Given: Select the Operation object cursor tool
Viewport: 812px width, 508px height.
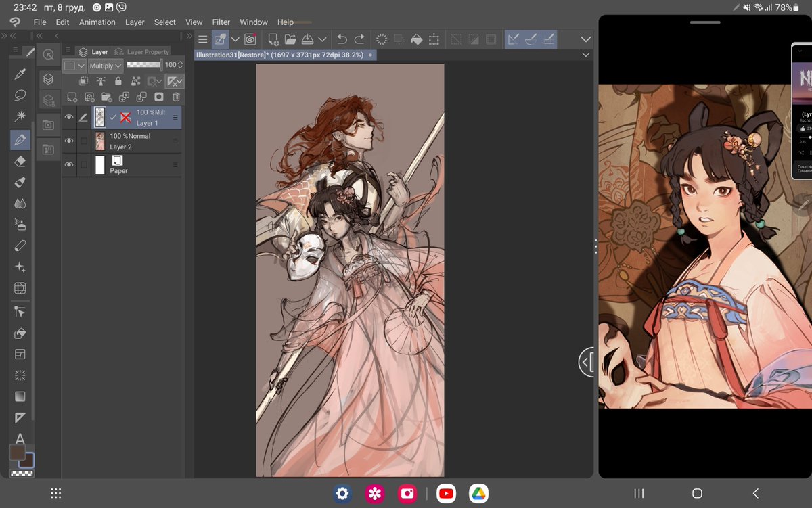Looking at the screenshot, I should (x=20, y=312).
